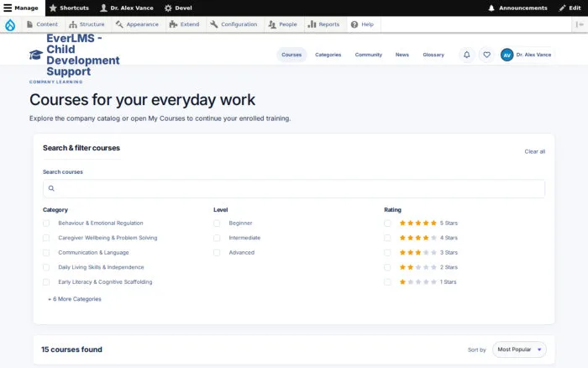Click the search magnifier icon
This screenshot has width=588, height=368.
(x=51, y=188)
